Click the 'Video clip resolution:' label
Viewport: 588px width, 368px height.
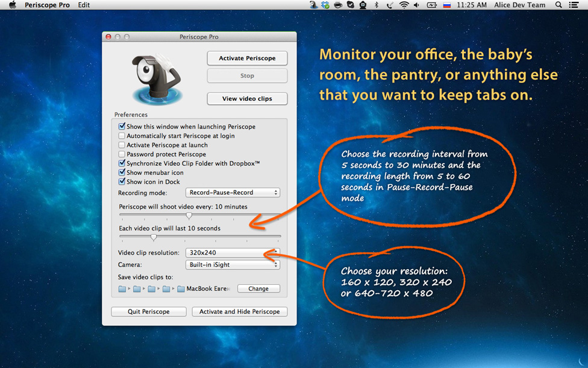[149, 253]
